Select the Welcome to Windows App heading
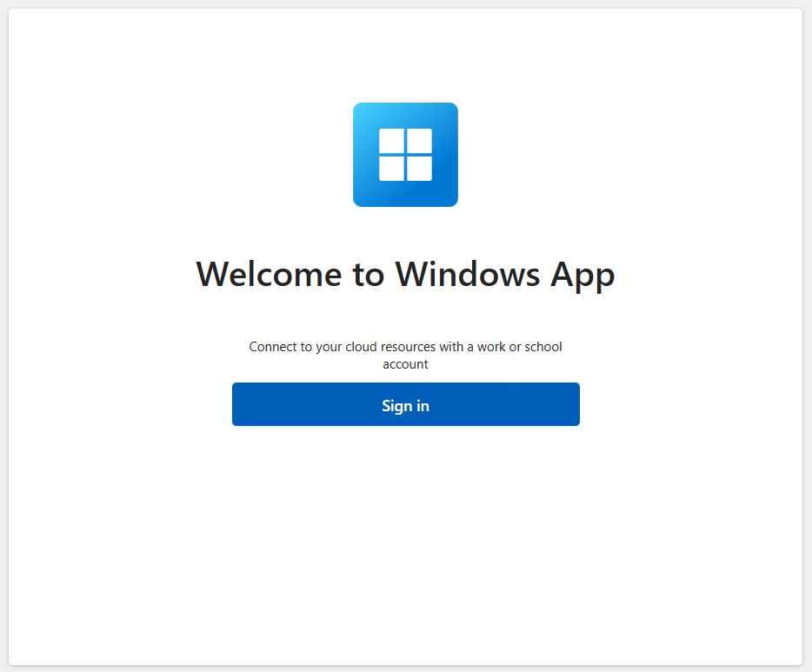 click(405, 275)
